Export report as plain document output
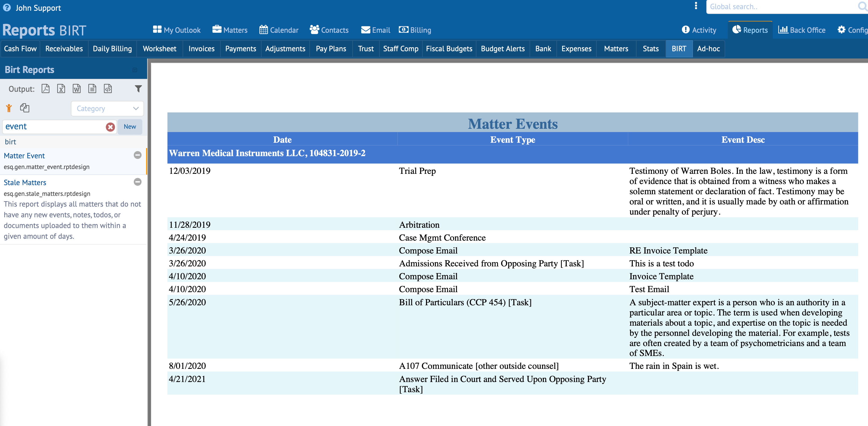 pos(92,89)
